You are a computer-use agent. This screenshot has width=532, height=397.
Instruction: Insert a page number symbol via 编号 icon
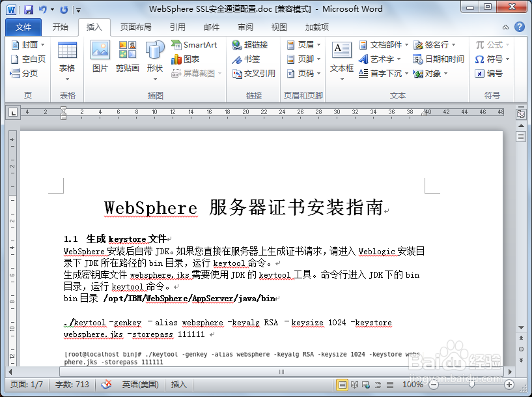(490, 72)
